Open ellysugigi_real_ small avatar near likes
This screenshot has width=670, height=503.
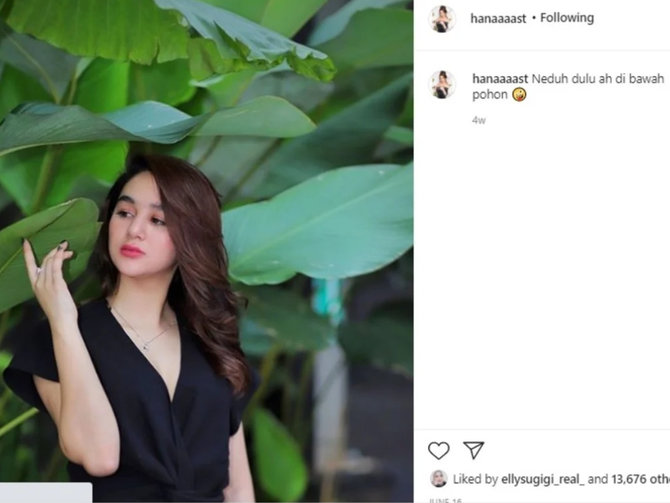click(x=438, y=479)
